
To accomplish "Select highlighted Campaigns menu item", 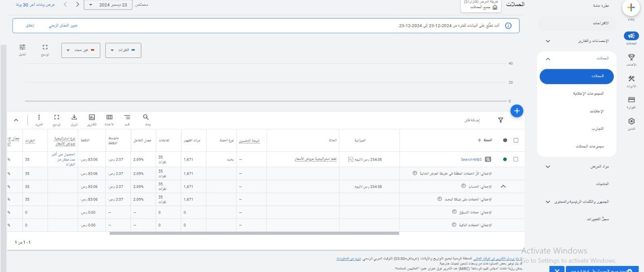I will click(577, 76).
